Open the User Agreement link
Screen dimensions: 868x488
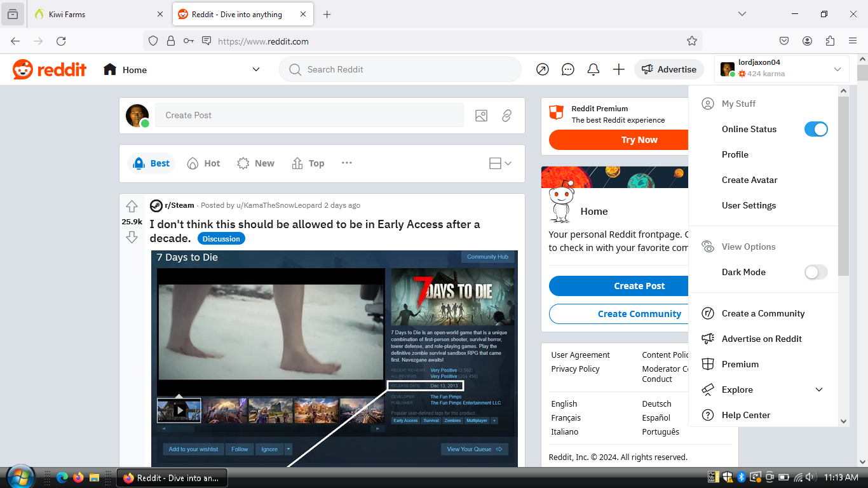[581, 355]
